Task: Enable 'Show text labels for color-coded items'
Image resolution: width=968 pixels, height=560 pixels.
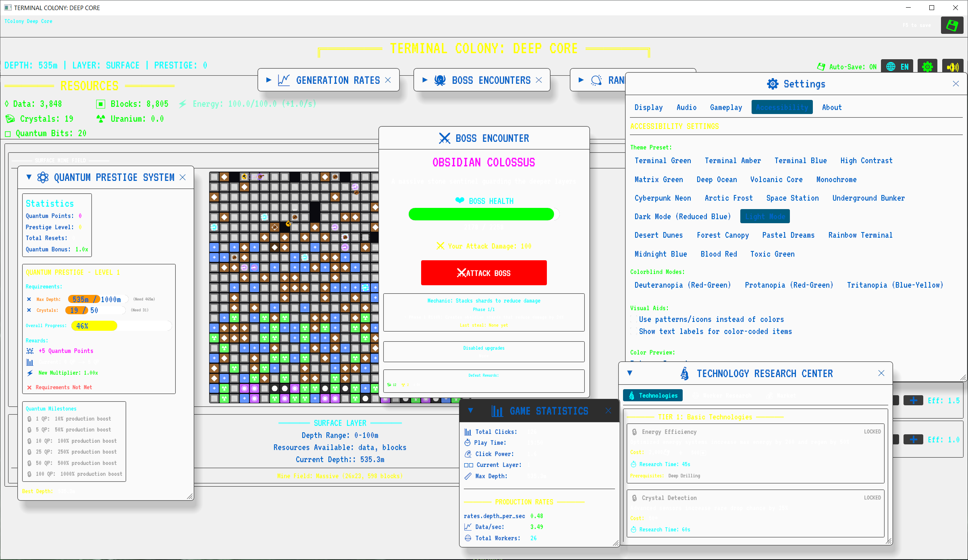Action: coord(634,332)
